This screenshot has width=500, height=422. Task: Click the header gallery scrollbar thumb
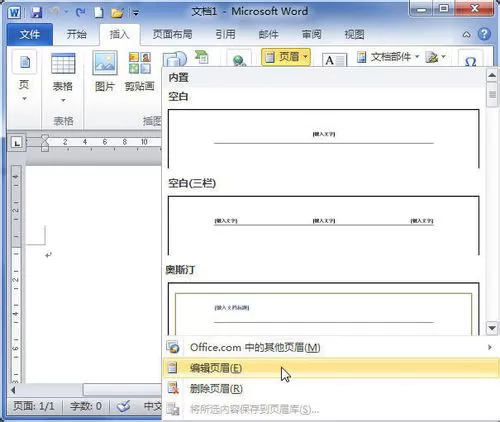[492, 95]
